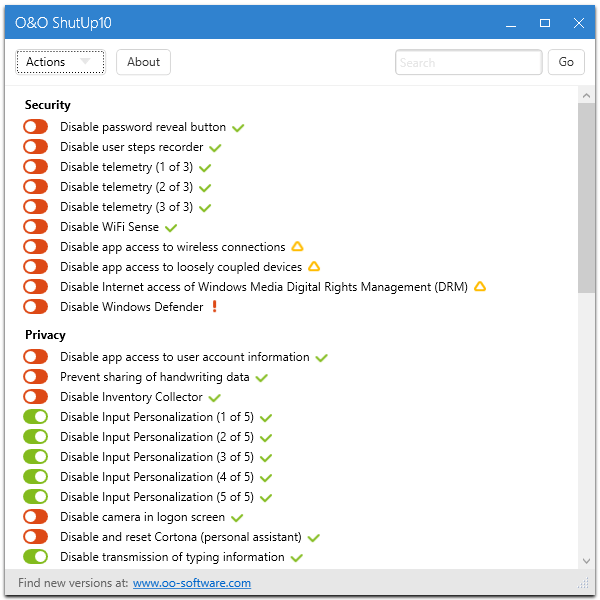Open the About menu
Screen dimensions: 600x600
click(143, 62)
